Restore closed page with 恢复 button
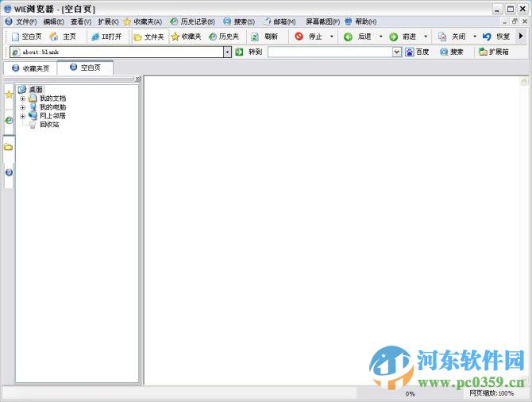 coord(496,37)
